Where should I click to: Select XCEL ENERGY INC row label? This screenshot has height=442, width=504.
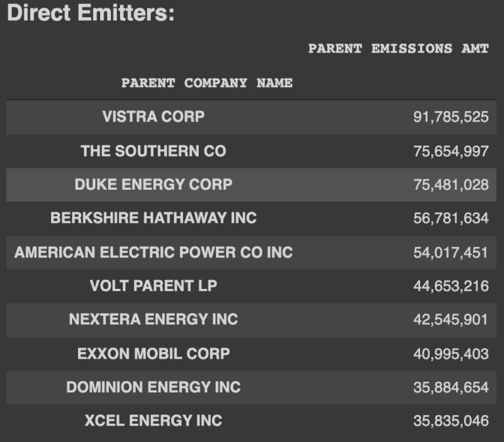click(x=154, y=420)
